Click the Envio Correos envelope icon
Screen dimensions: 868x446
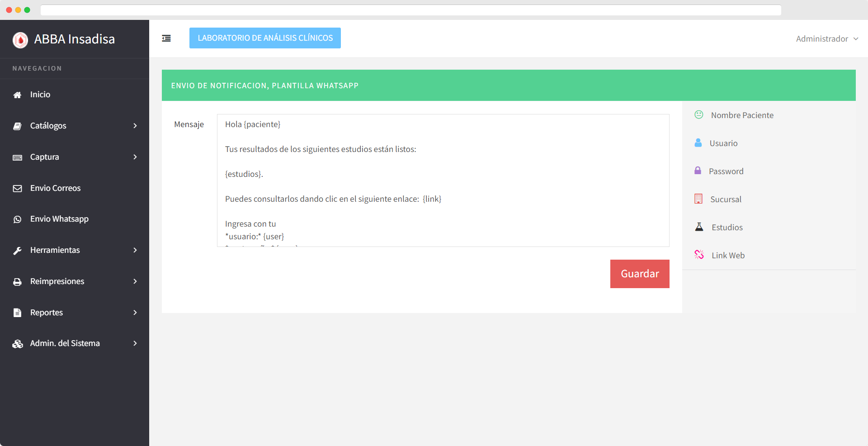[17, 189]
